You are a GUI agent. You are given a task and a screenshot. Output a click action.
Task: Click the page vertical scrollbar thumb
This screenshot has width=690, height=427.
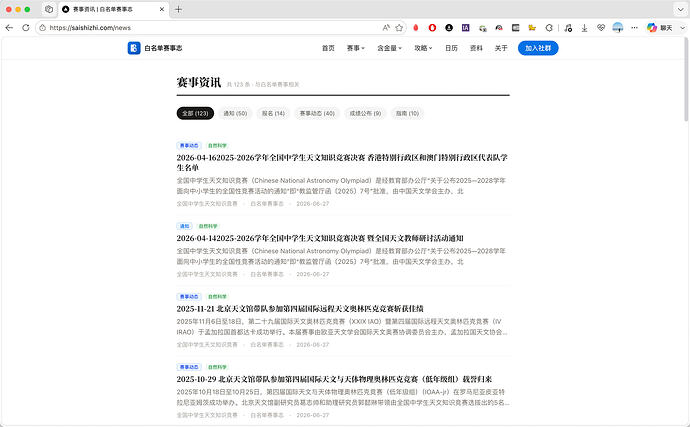coord(686,81)
